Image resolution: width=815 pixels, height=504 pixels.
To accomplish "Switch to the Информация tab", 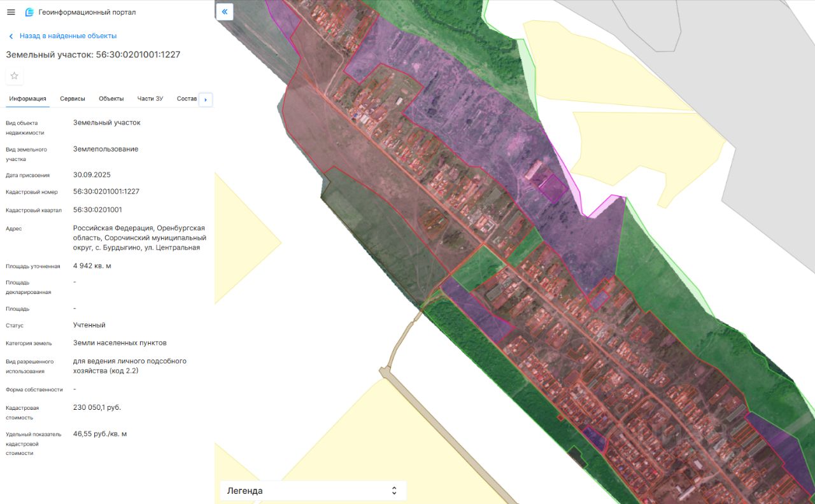I will (x=28, y=99).
